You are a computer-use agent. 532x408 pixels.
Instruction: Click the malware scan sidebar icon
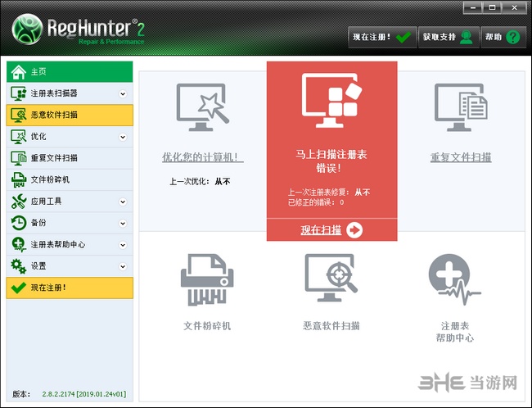click(x=18, y=116)
